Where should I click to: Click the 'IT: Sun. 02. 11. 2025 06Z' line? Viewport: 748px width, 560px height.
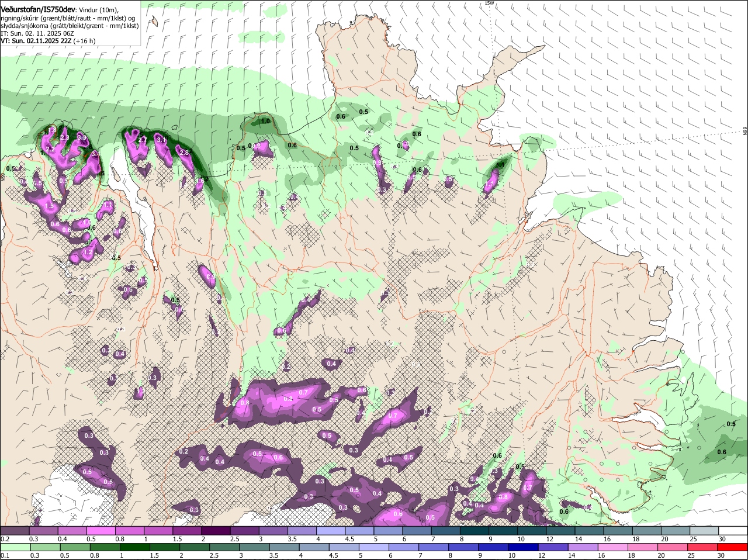click(x=37, y=33)
